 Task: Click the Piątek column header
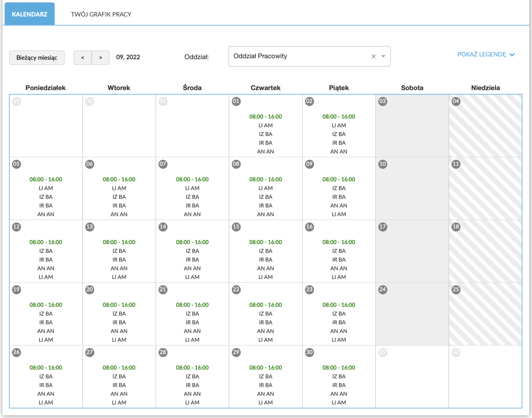pos(339,88)
